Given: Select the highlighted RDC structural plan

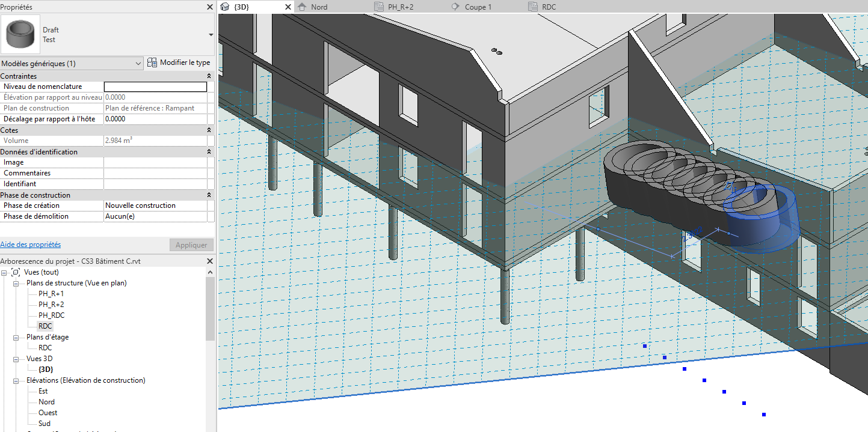Looking at the screenshot, I should coord(45,326).
